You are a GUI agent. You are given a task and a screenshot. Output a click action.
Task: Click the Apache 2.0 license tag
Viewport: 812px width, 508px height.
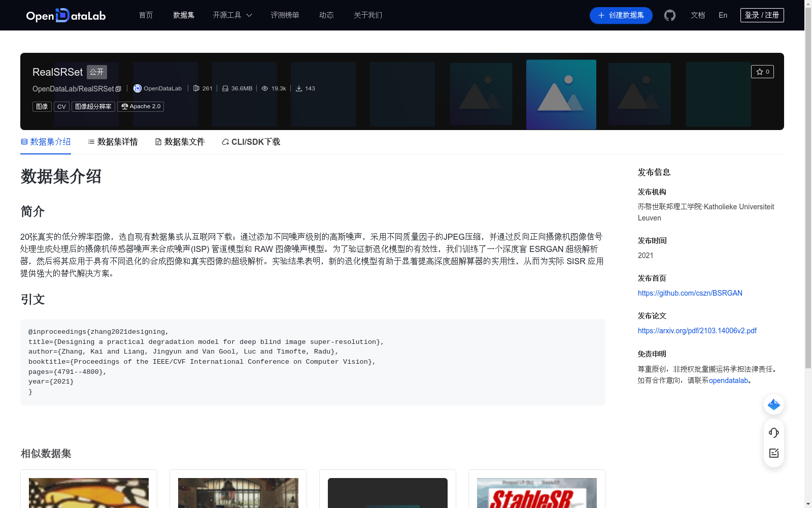click(141, 107)
